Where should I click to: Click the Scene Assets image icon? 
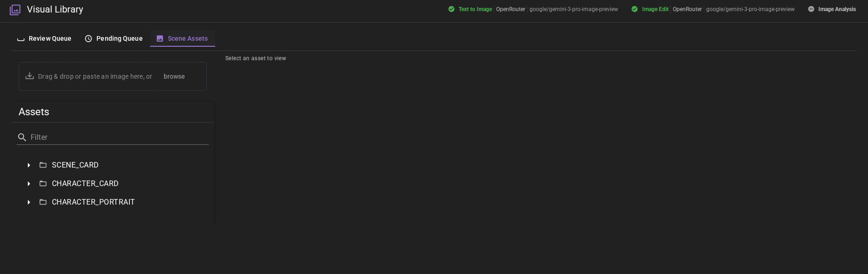click(160, 39)
